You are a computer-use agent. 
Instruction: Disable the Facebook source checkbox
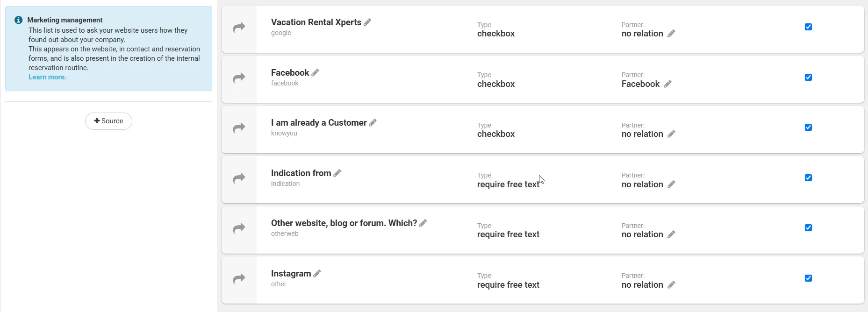pos(808,78)
